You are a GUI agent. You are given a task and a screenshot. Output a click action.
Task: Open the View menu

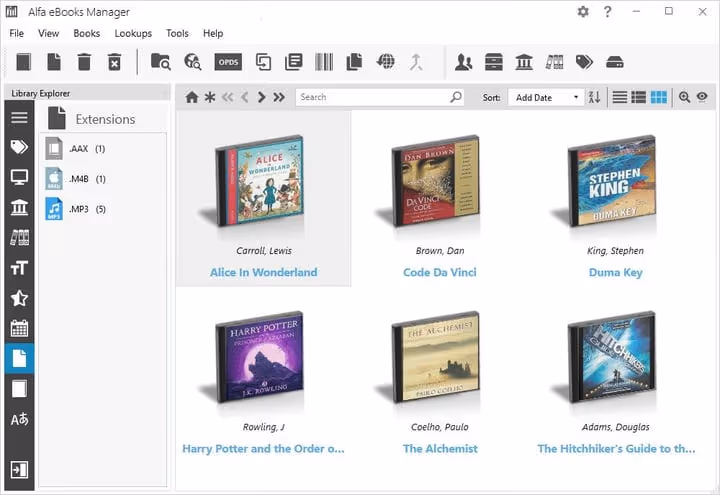(49, 33)
